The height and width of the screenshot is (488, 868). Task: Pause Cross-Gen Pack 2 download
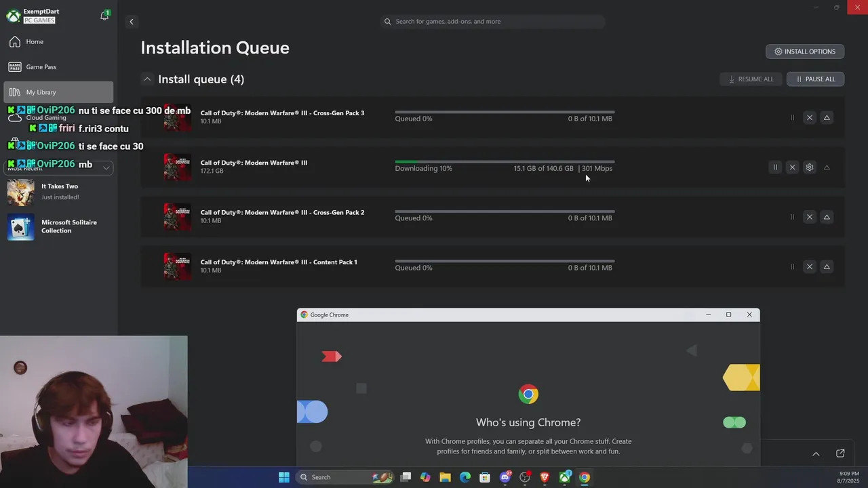(x=792, y=217)
